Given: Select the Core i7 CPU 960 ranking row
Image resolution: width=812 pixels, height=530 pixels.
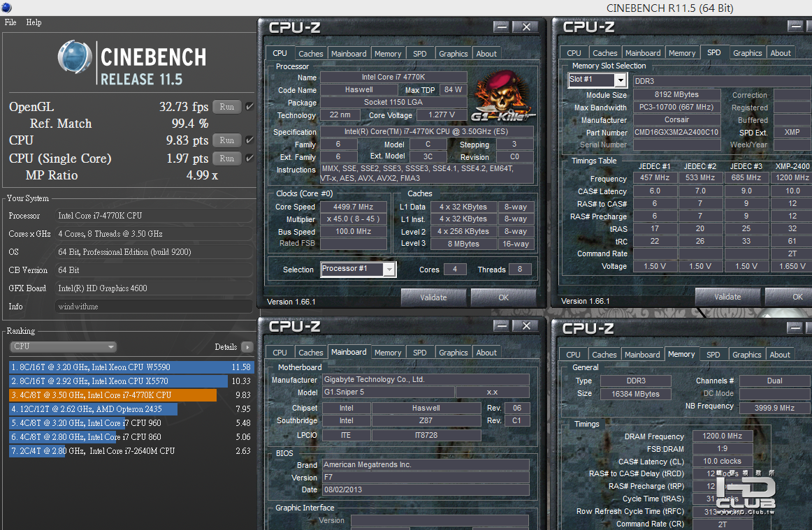Looking at the screenshot, I should [x=130, y=423].
